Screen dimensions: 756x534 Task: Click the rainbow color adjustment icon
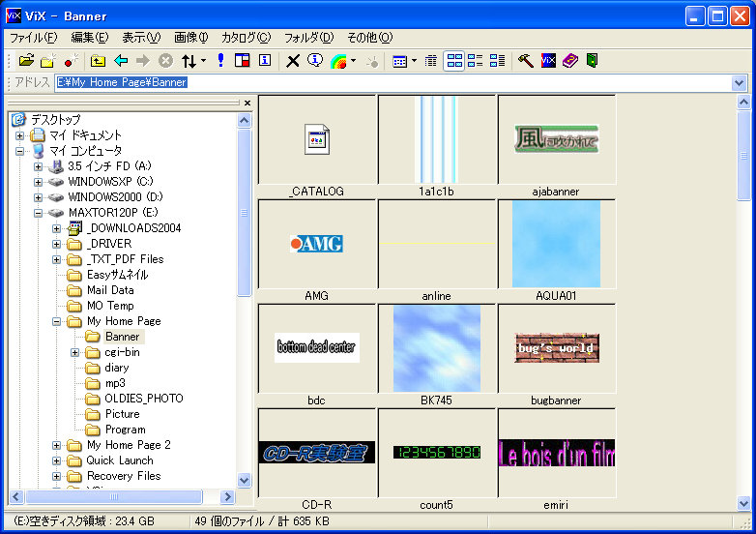pyautogui.click(x=338, y=61)
